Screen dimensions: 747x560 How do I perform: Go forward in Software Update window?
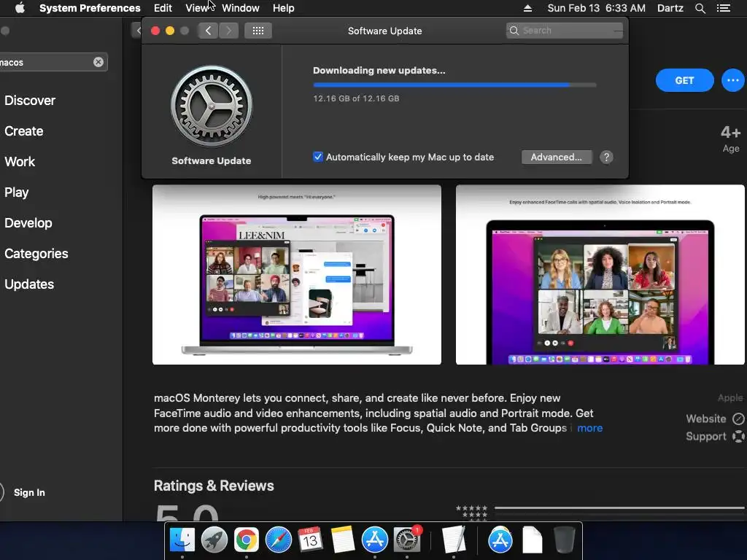228,31
